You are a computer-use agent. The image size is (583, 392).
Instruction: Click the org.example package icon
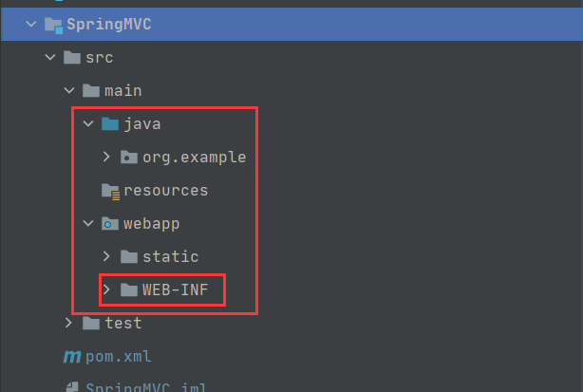(x=129, y=158)
